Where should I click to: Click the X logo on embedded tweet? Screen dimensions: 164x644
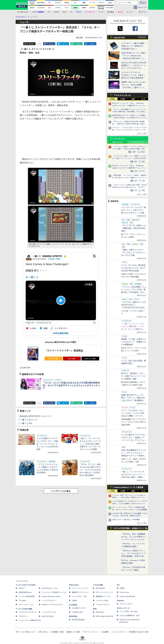pos(94,256)
